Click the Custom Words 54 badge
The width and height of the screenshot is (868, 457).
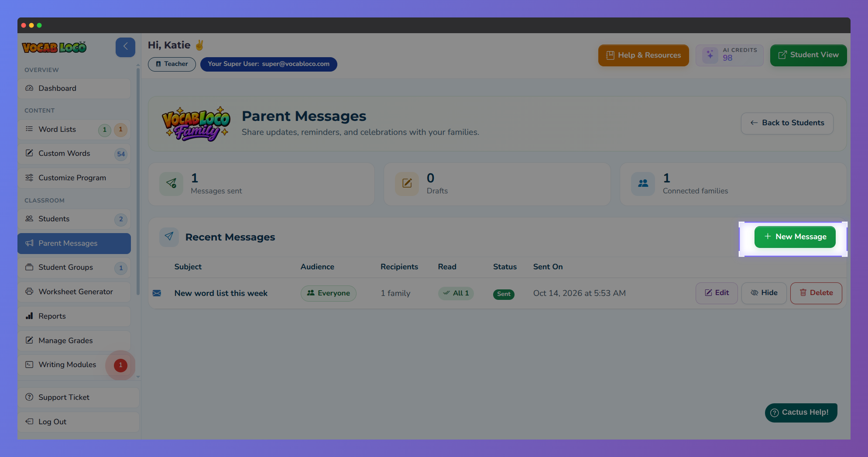click(121, 154)
